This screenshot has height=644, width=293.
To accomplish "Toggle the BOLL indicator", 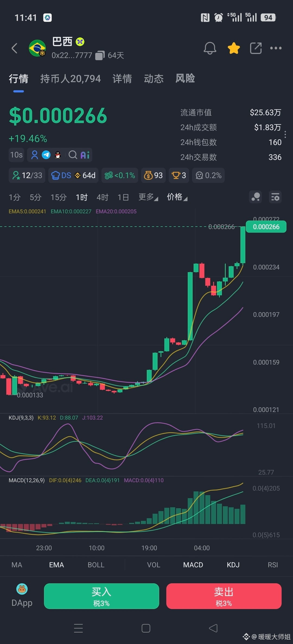I will click(96, 565).
